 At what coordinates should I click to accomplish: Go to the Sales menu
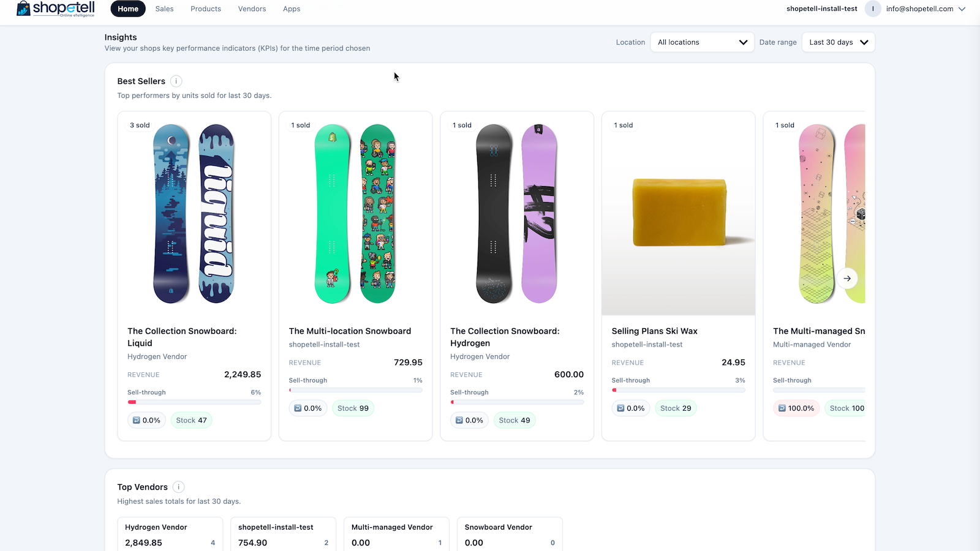pos(164,9)
